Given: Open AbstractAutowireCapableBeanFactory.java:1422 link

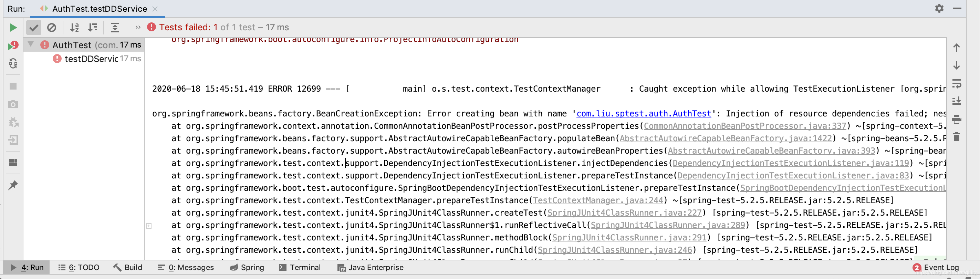Looking at the screenshot, I should click(x=726, y=138).
